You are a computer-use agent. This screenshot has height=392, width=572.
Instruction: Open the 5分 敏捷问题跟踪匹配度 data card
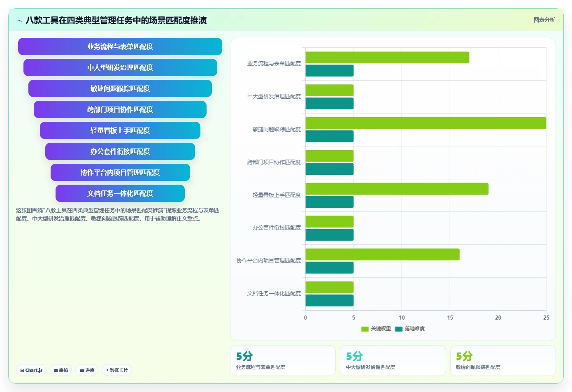tap(503, 360)
